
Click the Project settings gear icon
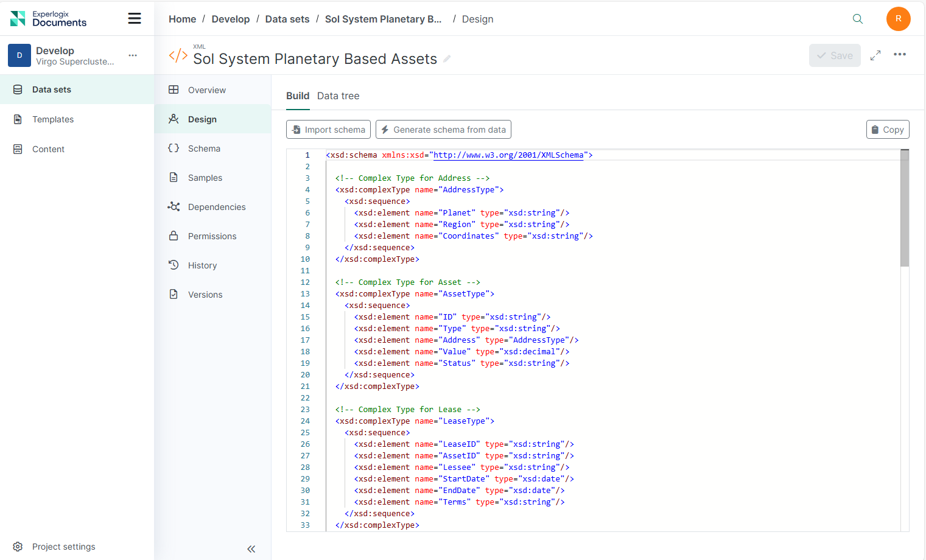18,547
